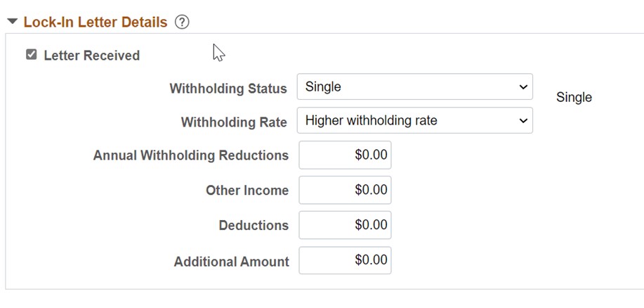The image size is (644, 308).
Task: Open the Withholding Rate dropdown
Action: tap(415, 120)
